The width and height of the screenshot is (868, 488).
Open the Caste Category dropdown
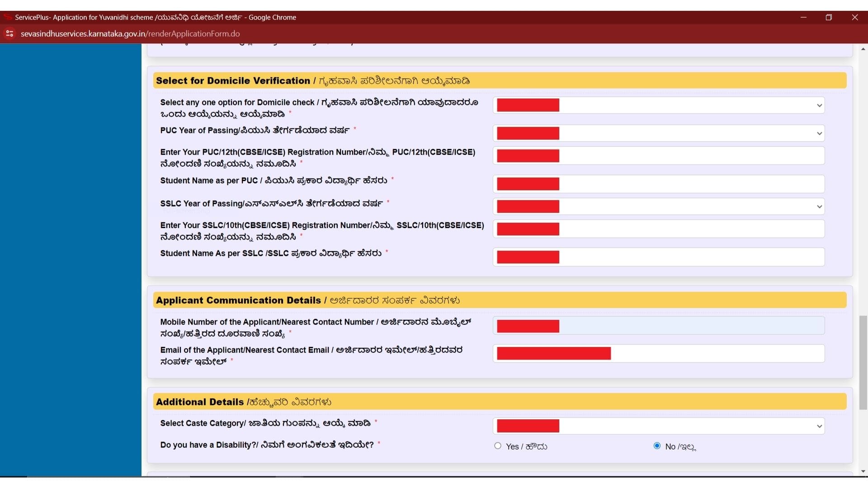pos(658,426)
